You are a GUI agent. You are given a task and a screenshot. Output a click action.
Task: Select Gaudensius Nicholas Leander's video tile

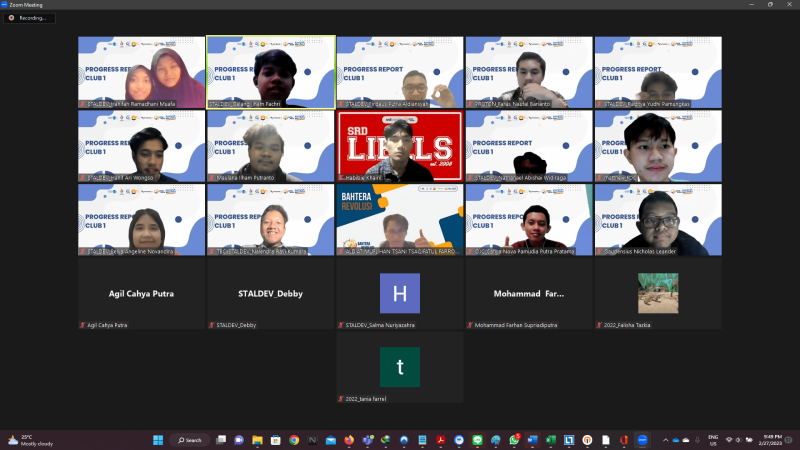[658, 219]
